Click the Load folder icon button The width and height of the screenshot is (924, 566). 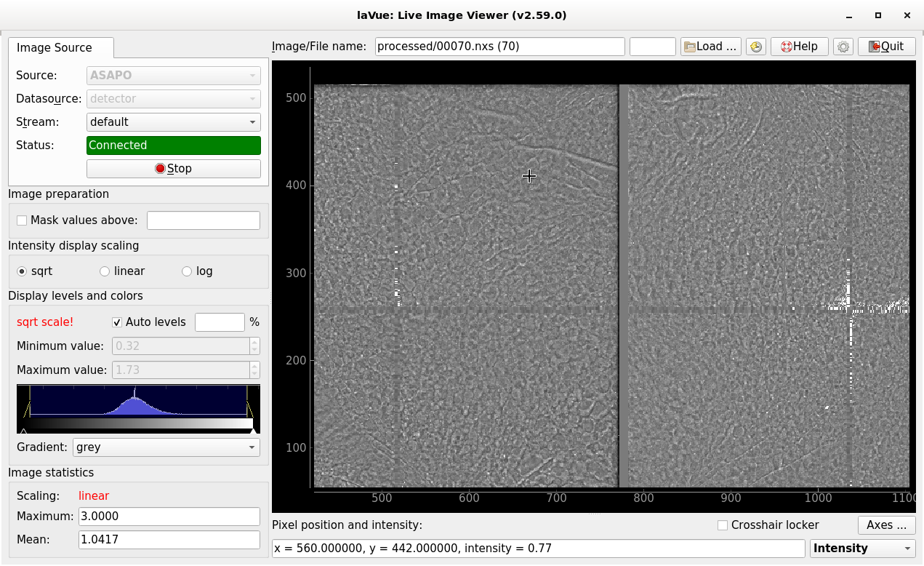[x=711, y=47]
